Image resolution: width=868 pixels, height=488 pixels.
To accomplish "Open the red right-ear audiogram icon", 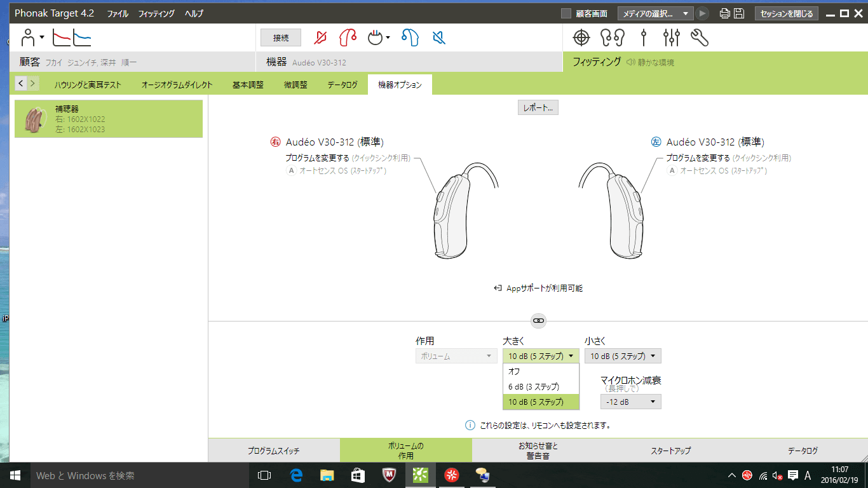I will pos(61,38).
